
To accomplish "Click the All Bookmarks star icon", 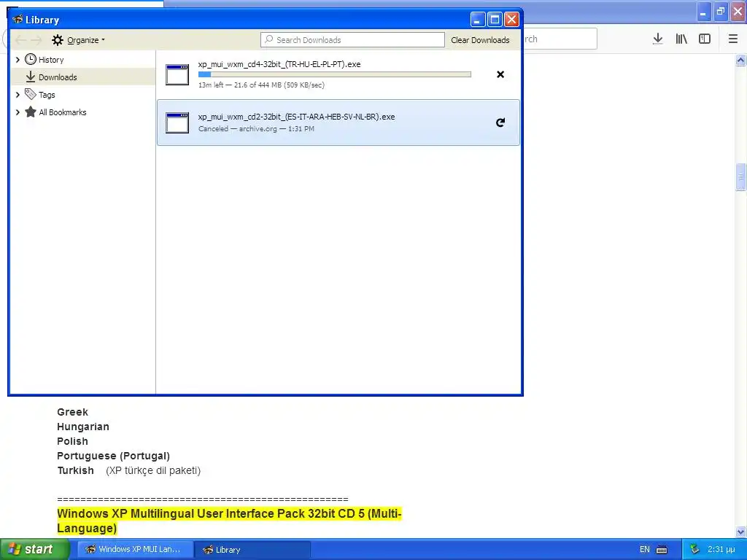I will pos(31,112).
